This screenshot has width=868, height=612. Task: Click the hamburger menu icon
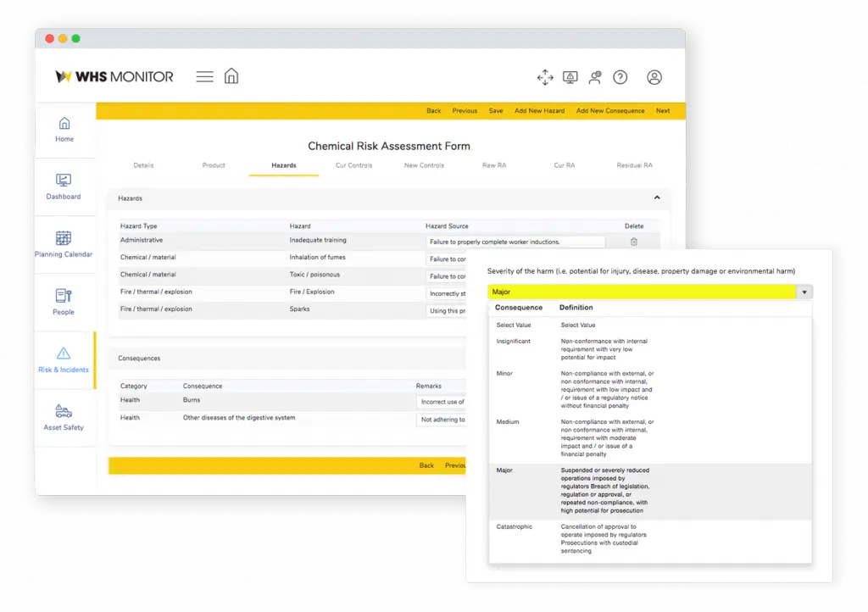pyautogui.click(x=204, y=77)
